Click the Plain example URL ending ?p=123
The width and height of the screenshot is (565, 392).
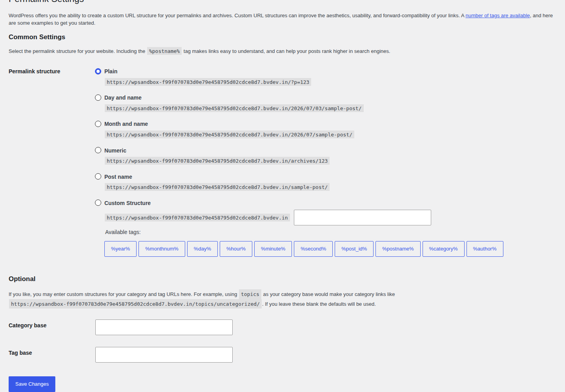coord(208,82)
